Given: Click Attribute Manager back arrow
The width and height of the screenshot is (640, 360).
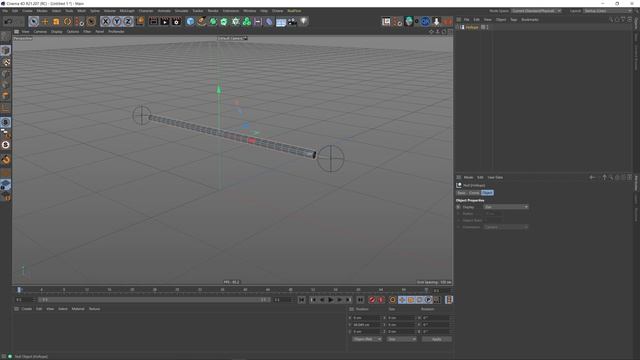Looking at the screenshot, I should coord(592,178).
